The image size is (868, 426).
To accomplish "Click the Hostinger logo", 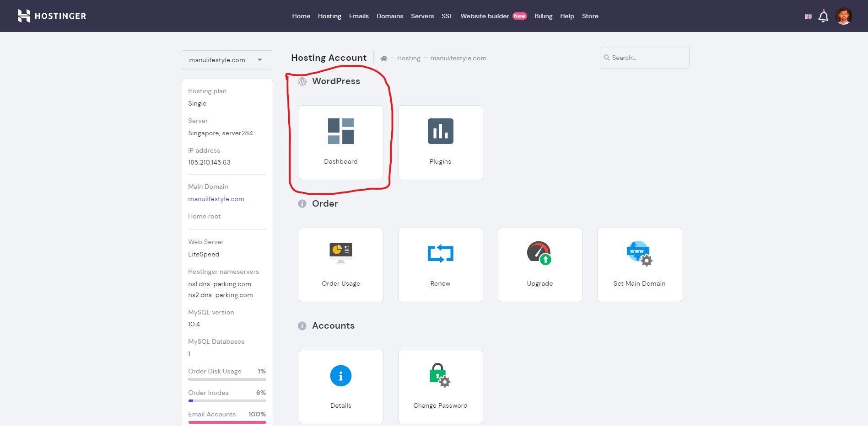I will [x=52, y=16].
